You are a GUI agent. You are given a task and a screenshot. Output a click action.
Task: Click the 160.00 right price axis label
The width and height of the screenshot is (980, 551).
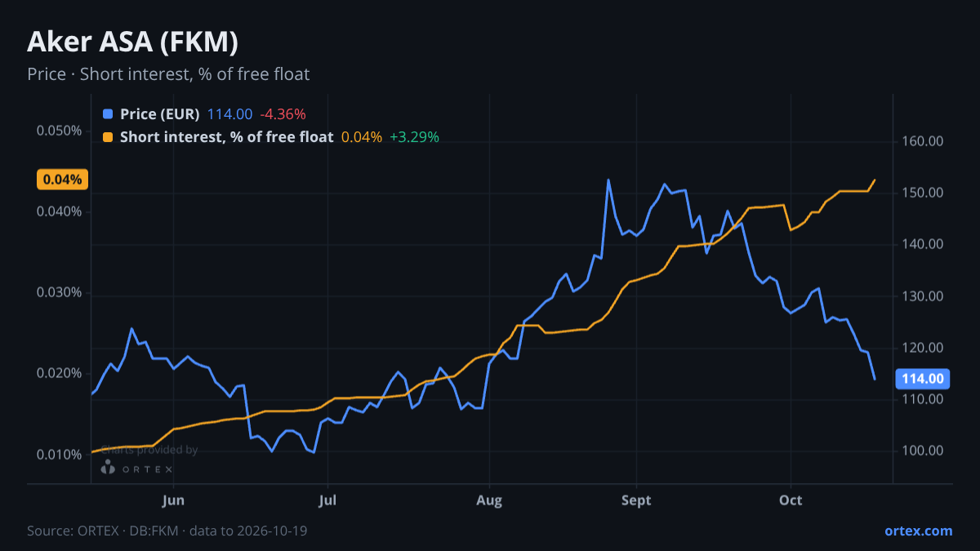click(x=924, y=141)
